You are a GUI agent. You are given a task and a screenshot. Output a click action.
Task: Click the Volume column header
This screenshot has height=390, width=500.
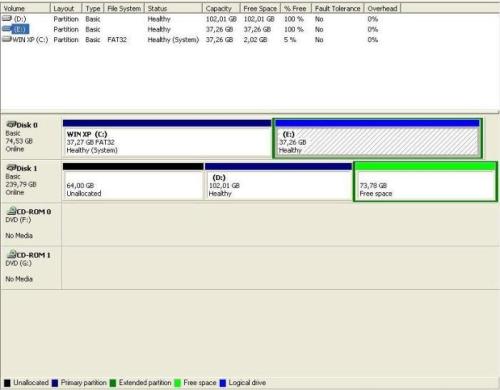point(25,8)
